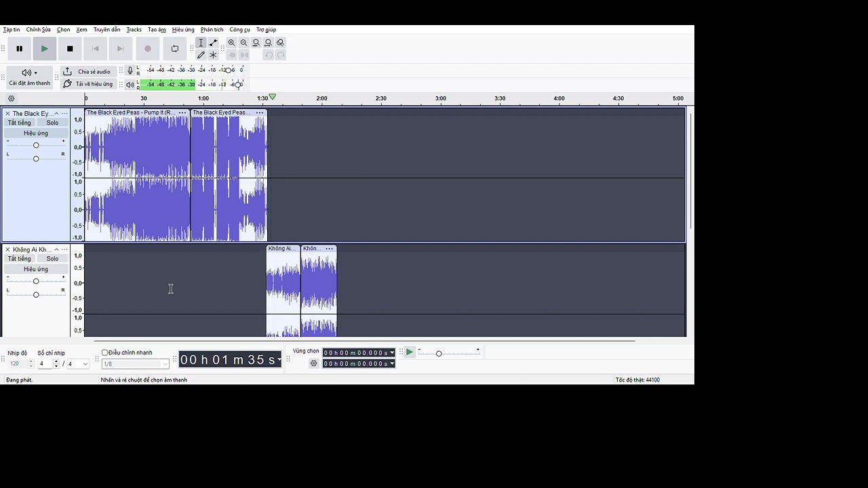
Task: Click the Zoom Out magnifier
Action: coord(244,43)
